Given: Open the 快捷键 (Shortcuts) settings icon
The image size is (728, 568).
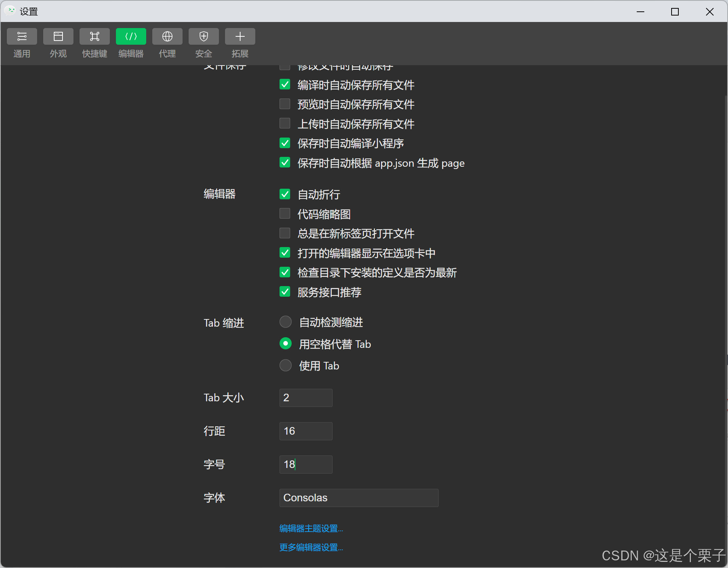Looking at the screenshot, I should pyautogui.click(x=94, y=37).
